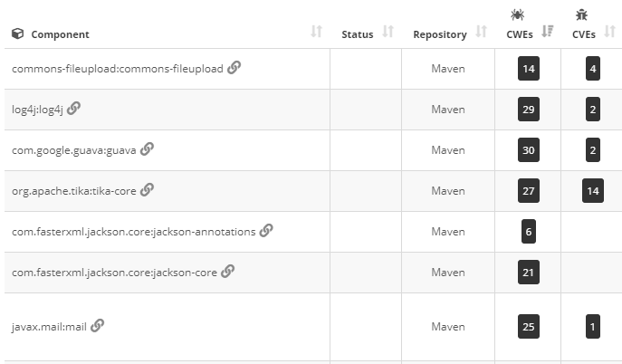Screen dimensions: 622x364
Task: Open javax.mail:mail link icon
Action: (x=97, y=326)
